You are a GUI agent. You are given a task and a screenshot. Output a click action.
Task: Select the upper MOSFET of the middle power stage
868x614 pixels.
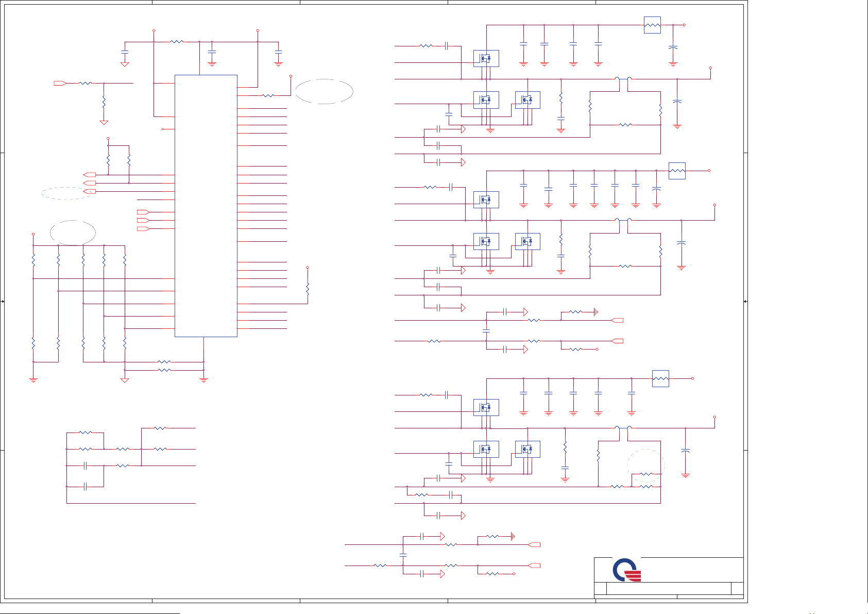pos(486,200)
